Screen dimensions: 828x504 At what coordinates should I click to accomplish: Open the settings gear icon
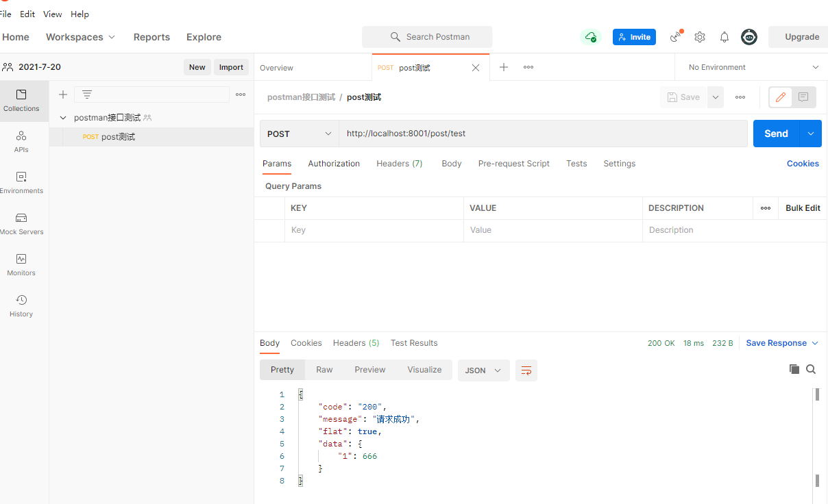[700, 37]
